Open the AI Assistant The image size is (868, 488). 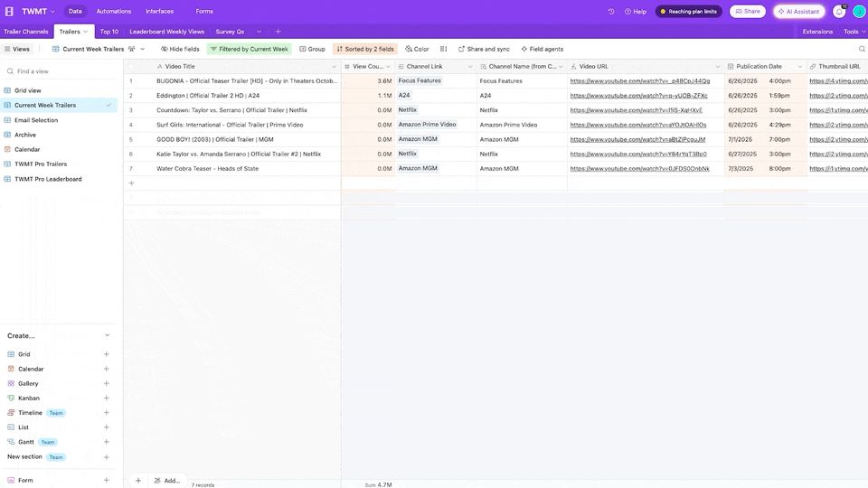click(798, 11)
